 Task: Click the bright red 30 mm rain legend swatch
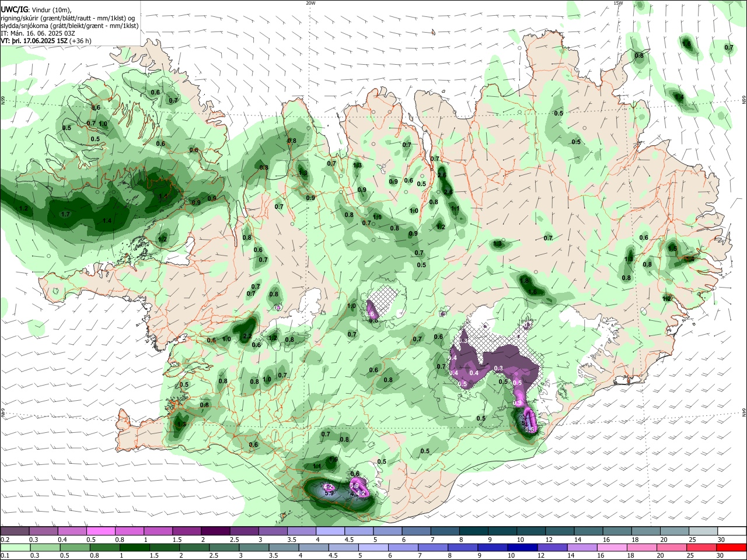731,547
